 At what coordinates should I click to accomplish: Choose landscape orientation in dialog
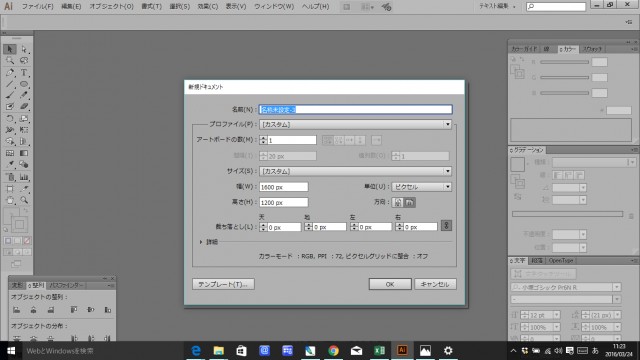(410, 202)
